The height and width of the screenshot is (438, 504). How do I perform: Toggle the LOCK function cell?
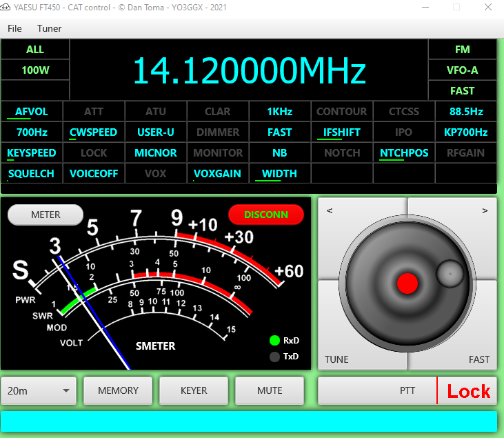click(94, 152)
